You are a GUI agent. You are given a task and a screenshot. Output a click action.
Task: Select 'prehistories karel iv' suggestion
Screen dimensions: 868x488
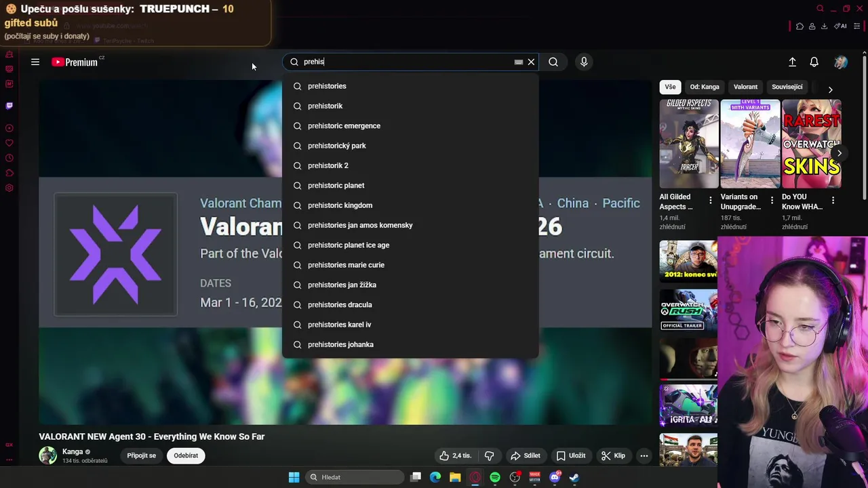point(410,325)
